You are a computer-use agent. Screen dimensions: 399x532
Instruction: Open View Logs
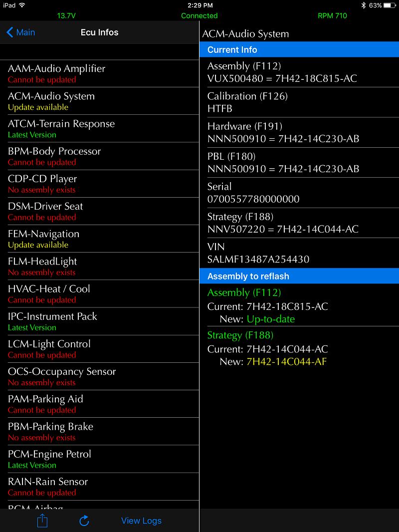[x=141, y=521]
